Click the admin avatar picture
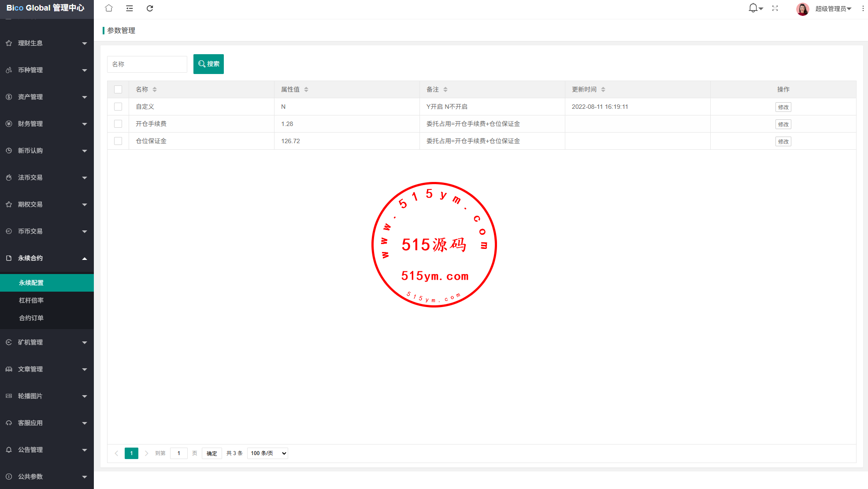The width and height of the screenshot is (868, 489). pos(802,8)
